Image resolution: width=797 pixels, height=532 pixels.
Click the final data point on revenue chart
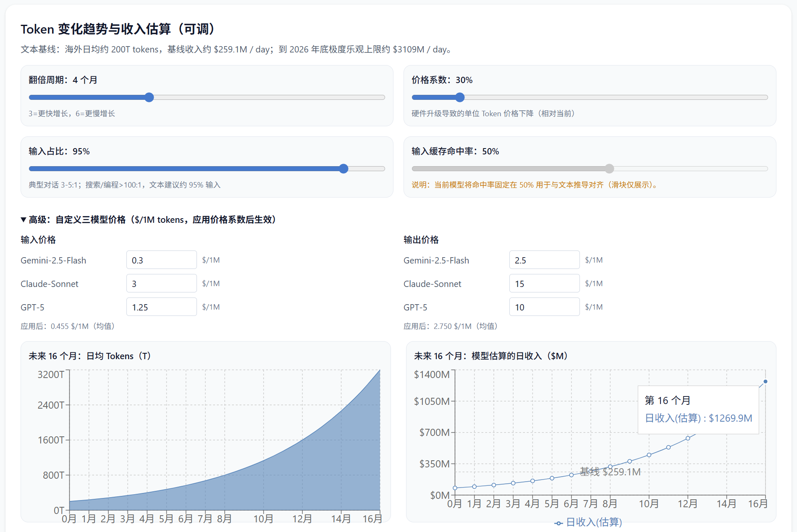click(765, 381)
